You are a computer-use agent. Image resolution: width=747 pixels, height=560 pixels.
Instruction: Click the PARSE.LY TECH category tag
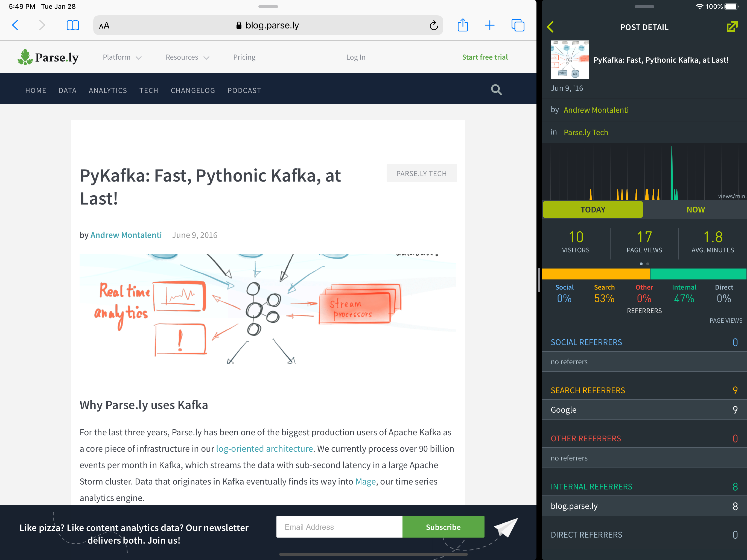[421, 173]
